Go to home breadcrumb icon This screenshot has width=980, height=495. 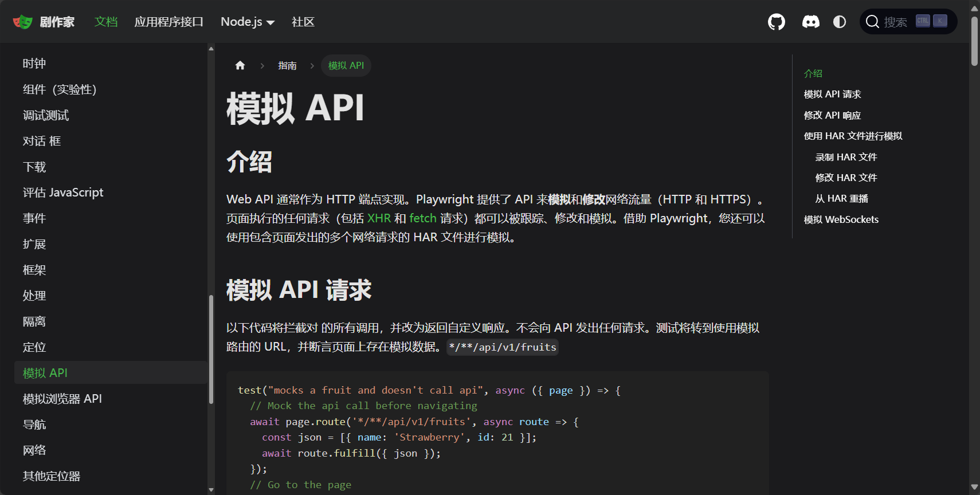pos(240,65)
